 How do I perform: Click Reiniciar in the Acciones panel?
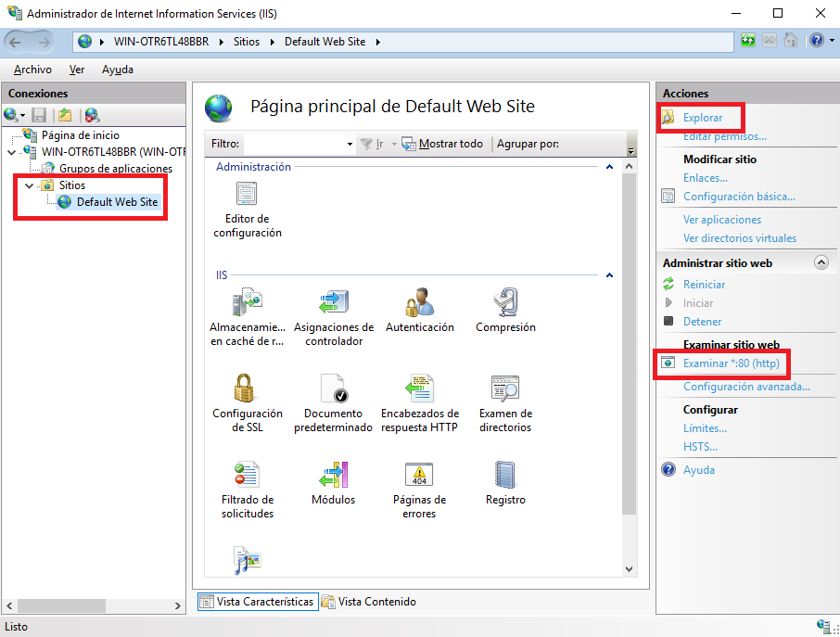[704, 285]
